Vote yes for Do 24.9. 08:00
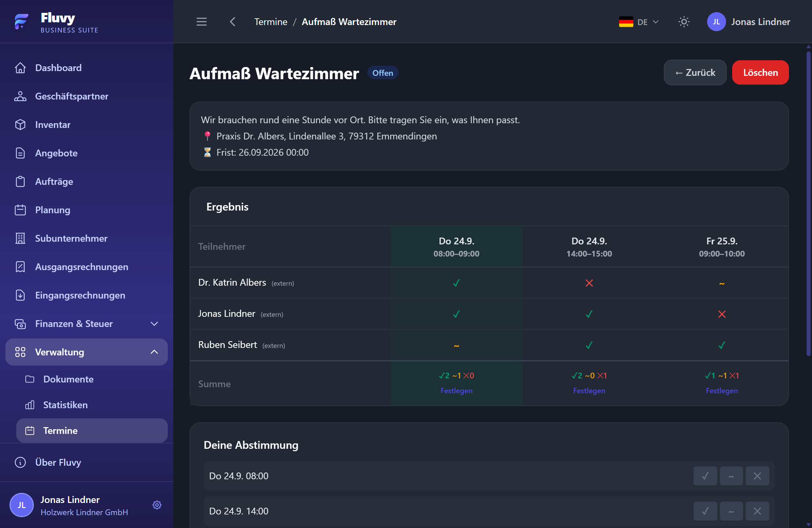Image resolution: width=812 pixels, height=528 pixels. pyautogui.click(x=705, y=476)
